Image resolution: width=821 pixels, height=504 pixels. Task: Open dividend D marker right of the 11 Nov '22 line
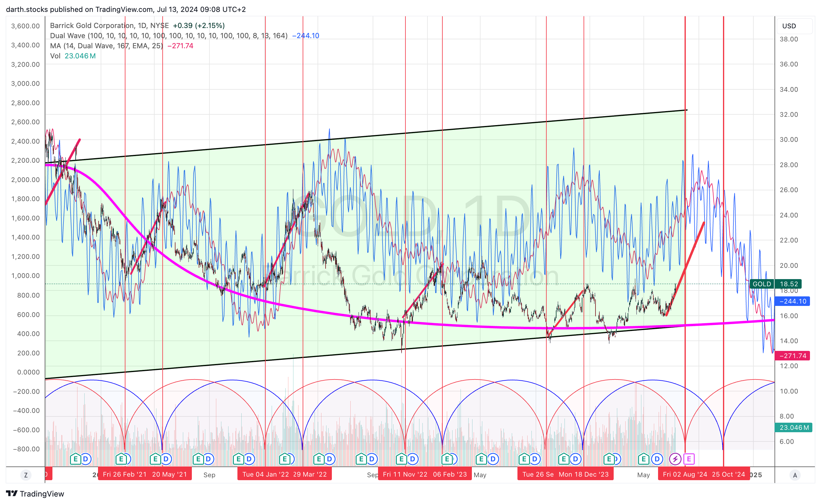[x=412, y=459]
